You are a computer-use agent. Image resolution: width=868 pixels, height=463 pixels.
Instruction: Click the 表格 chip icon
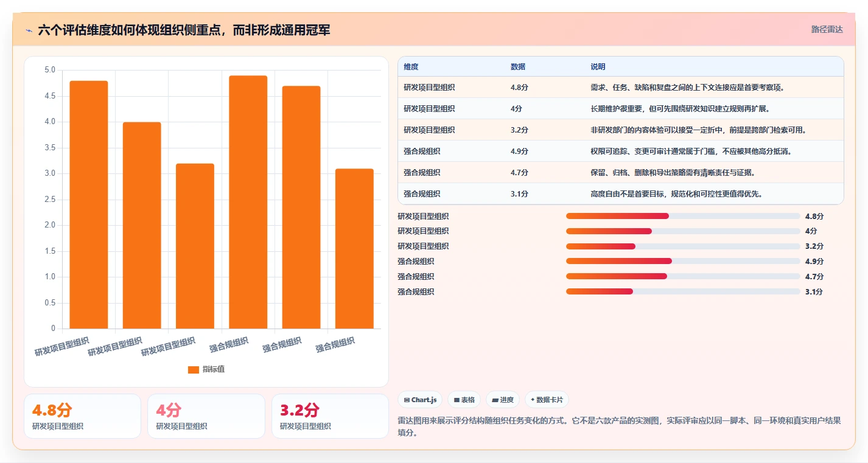[x=457, y=400]
